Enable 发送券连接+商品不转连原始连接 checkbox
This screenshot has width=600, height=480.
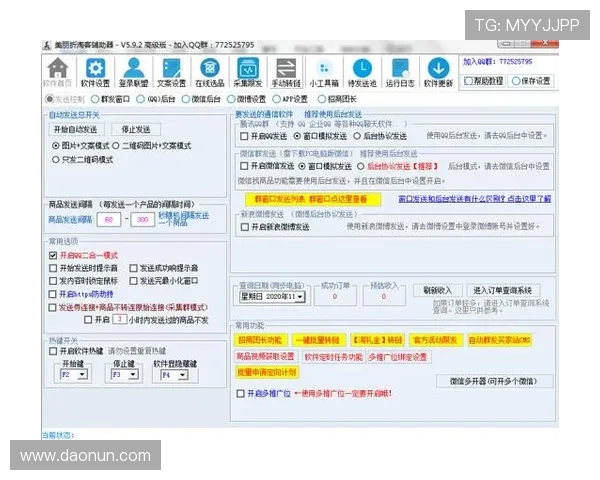[x=53, y=307]
